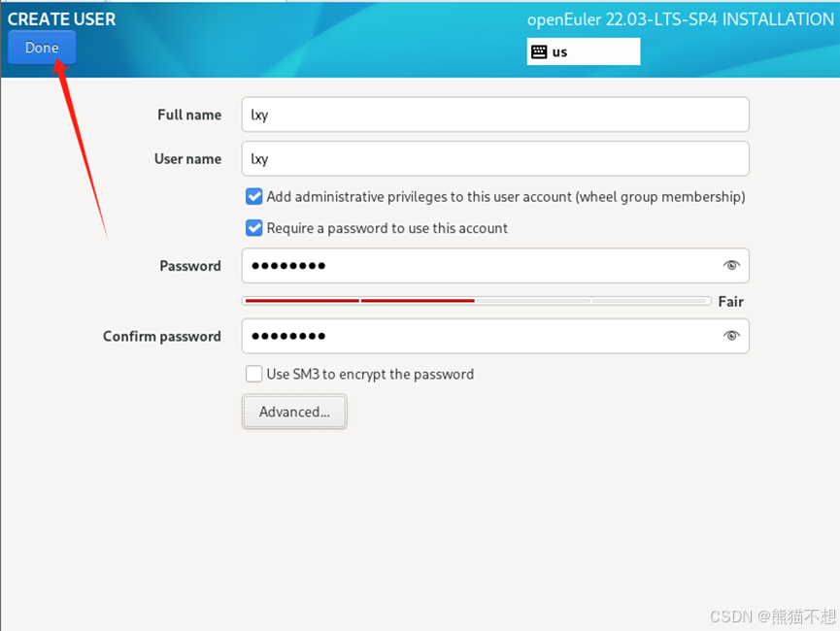Screen dimensions: 840x631
Task: Click the Confirm password label
Action: (x=162, y=337)
